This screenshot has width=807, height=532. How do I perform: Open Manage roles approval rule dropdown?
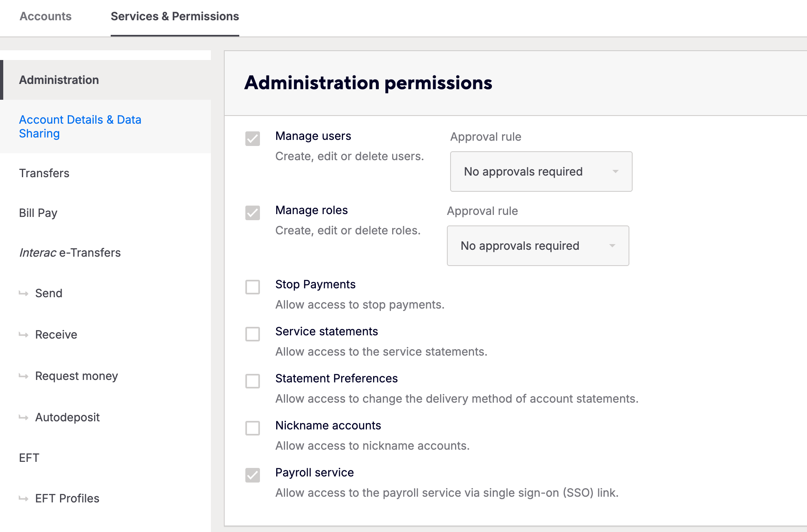pos(538,246)
